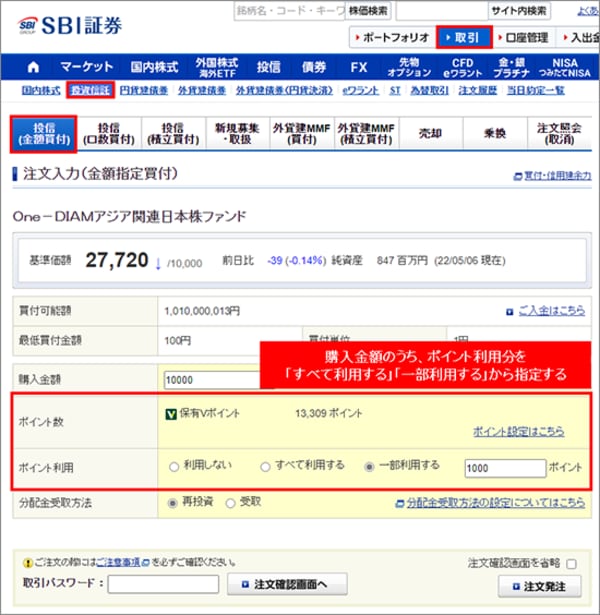600x615 pixels.
Task: Open the 外貨建MMF(積立買付) tab
Action: 366,134
